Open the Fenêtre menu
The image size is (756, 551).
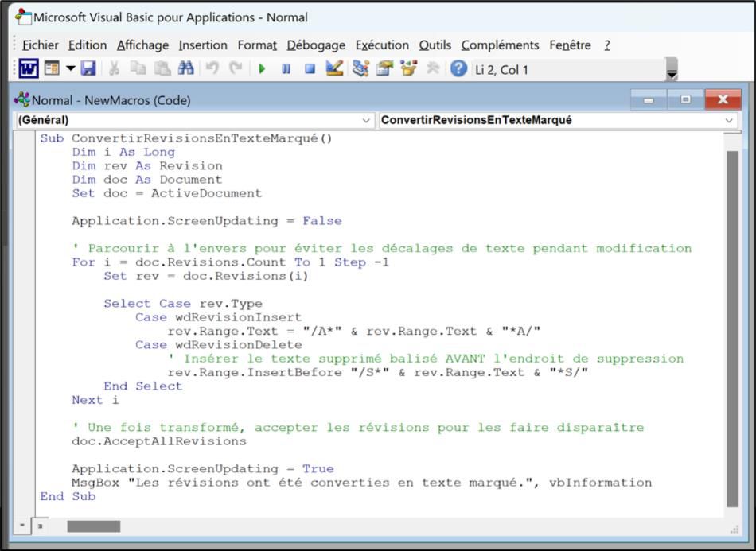pos(570,45)
